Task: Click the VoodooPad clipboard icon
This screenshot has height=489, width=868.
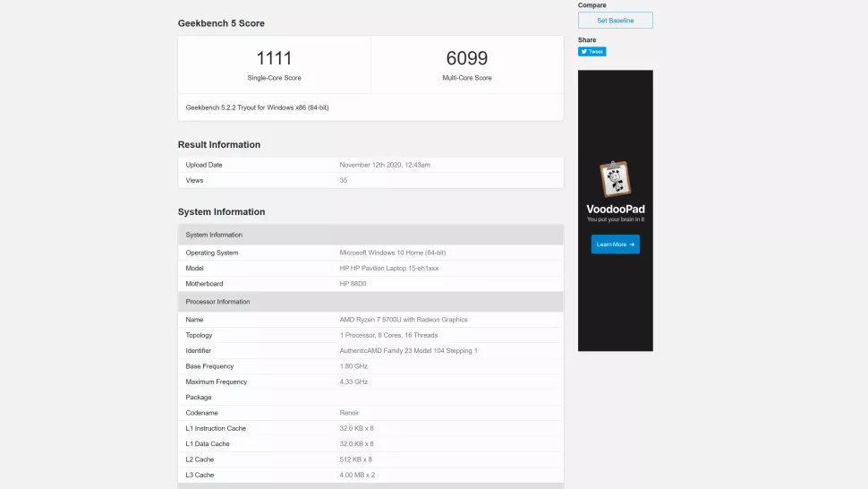Action: tap(615, 179)
